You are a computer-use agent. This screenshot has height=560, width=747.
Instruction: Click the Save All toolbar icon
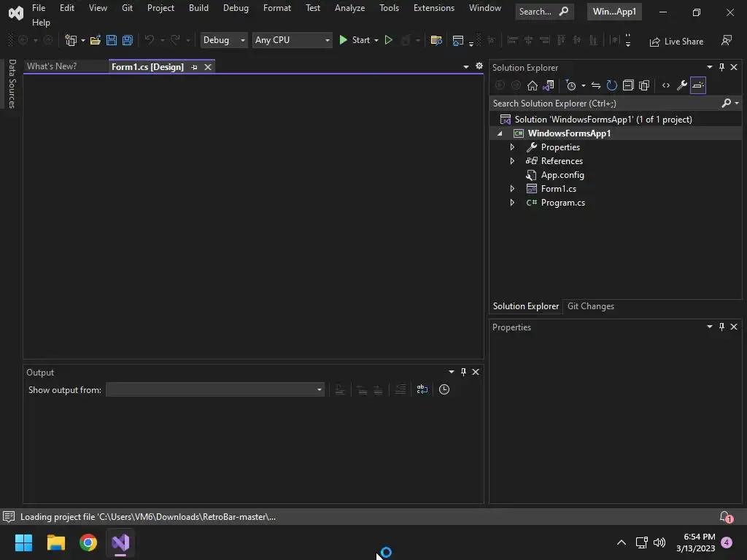click(x=128, y=41)
